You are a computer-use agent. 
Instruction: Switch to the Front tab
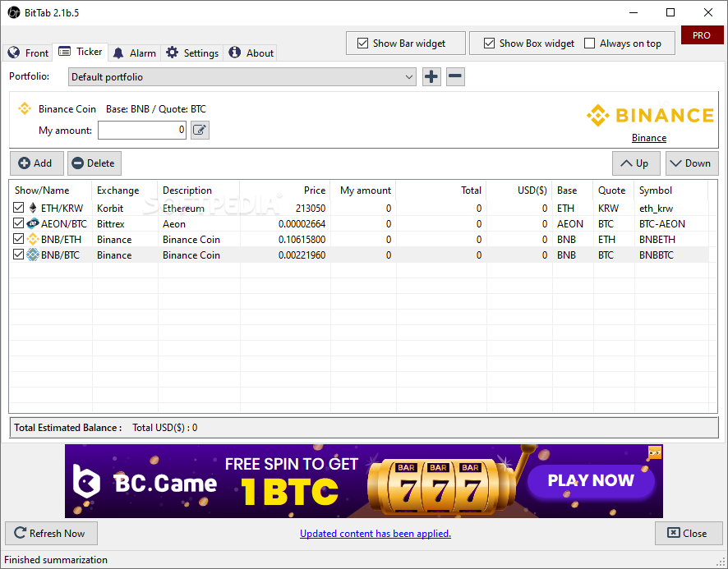(x=28, y=53)
